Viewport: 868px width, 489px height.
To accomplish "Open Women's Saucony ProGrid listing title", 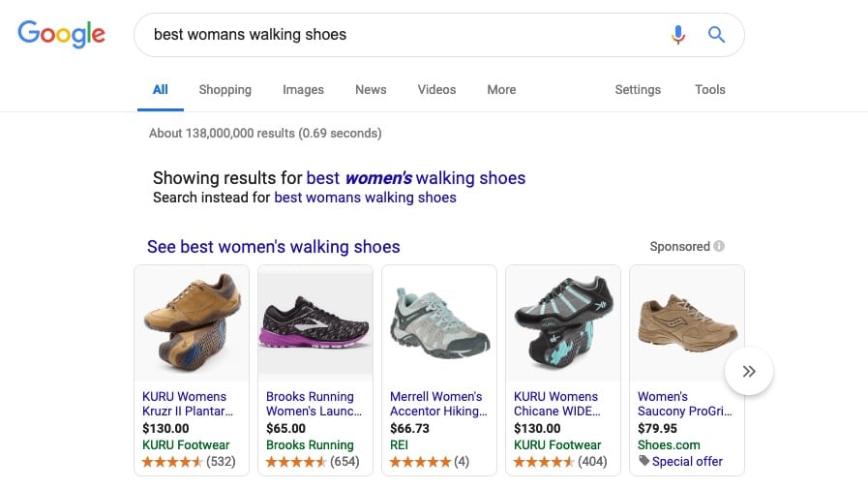I will coord(685,404).
